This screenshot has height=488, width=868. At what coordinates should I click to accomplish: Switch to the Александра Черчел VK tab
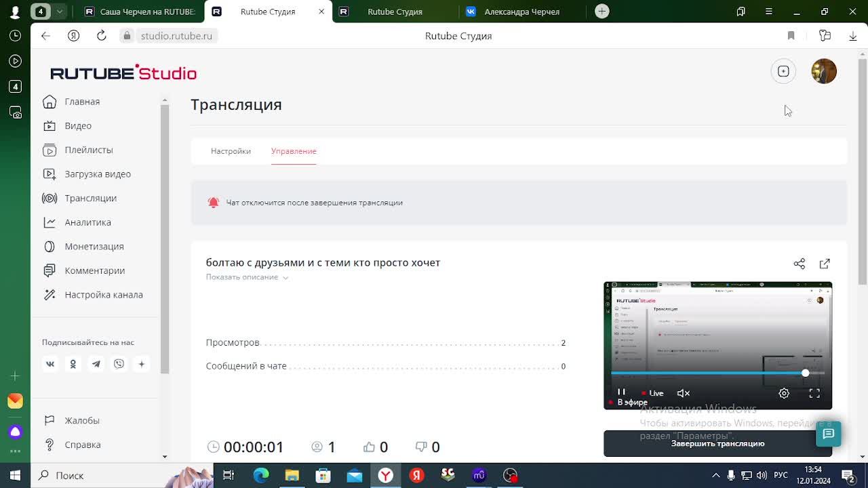click(521, 12)
